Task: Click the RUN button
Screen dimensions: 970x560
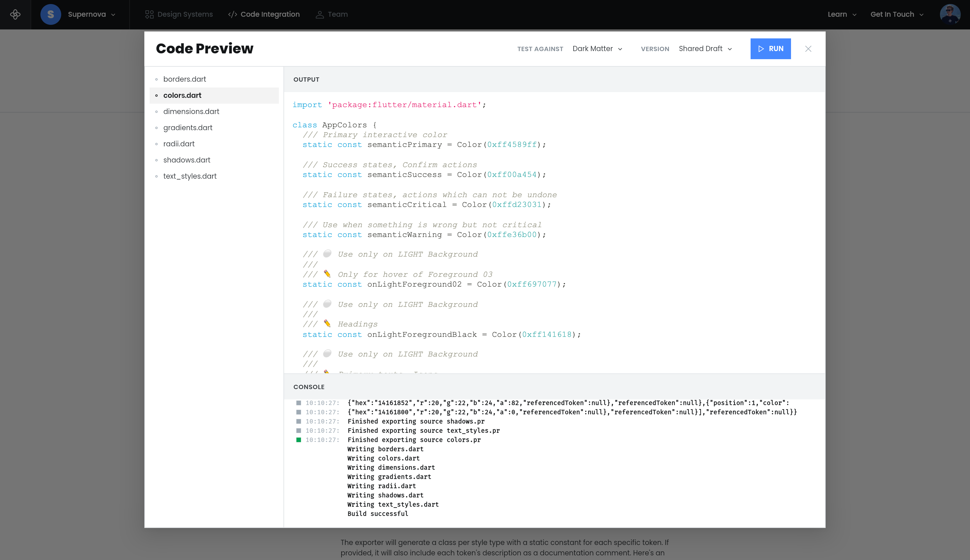Action: [771, 49]
